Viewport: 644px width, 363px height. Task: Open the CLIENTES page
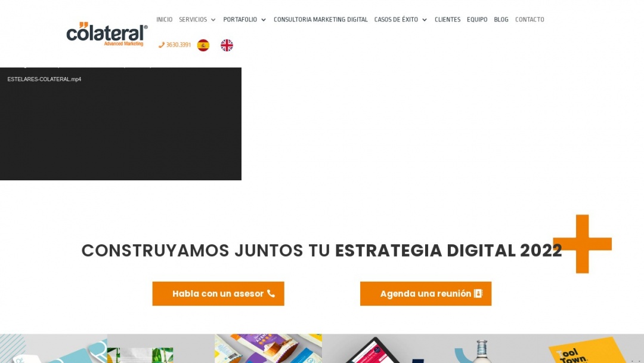click(447, 19)
